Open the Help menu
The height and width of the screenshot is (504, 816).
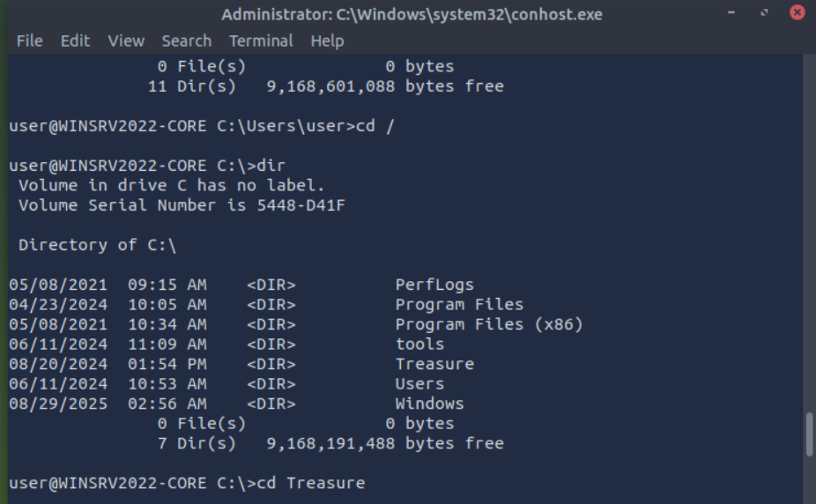click(327, 41)
